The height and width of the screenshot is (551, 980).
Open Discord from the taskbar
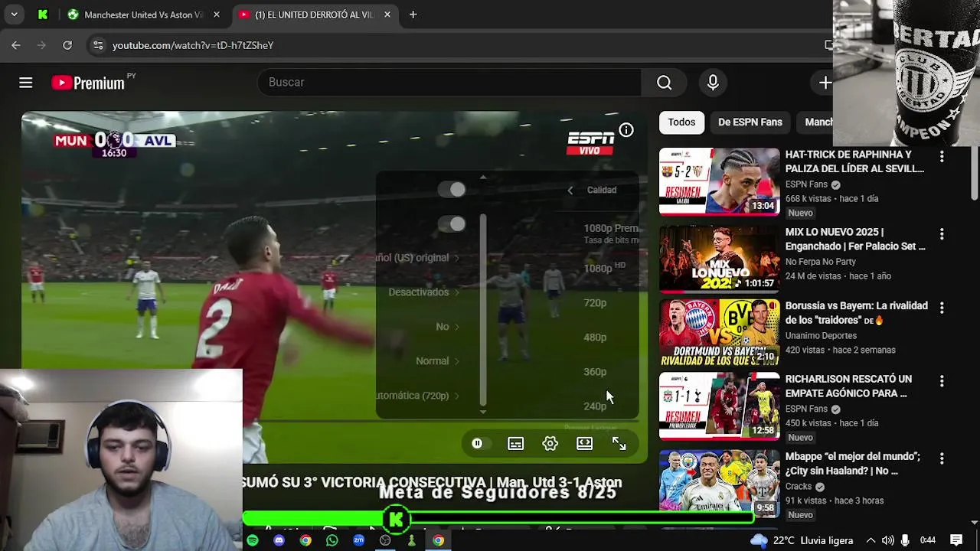(279, 540)
